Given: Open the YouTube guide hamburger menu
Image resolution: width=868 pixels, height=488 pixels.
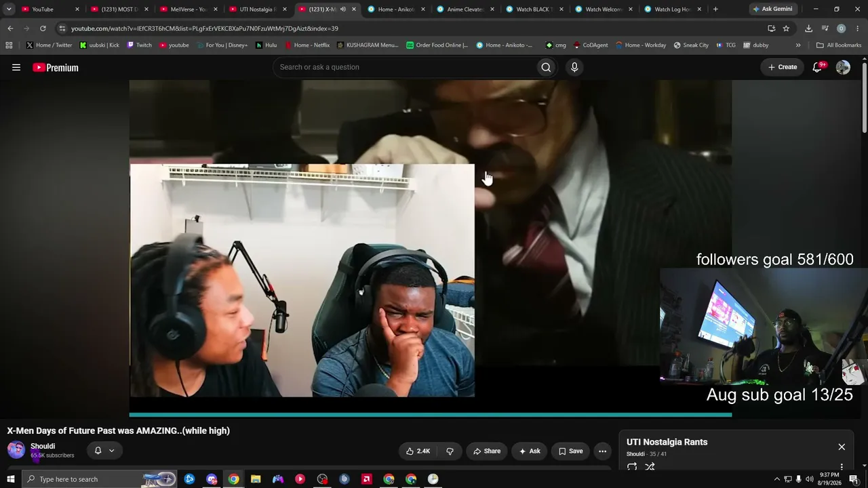Looking at the screenshot, I should 16,67.
